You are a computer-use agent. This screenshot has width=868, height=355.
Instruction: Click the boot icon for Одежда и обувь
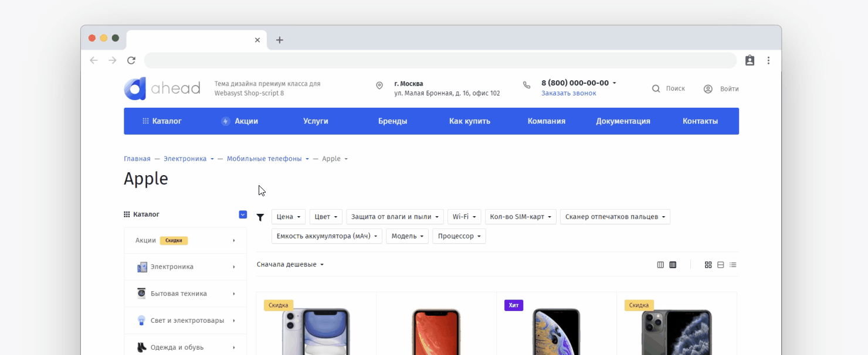[141, 347]
